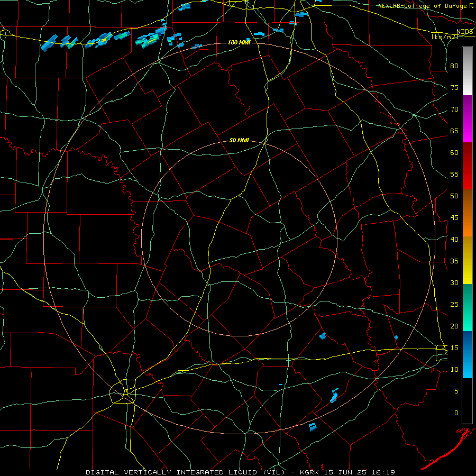Select the 0 value on the color scale

point(456,413)
